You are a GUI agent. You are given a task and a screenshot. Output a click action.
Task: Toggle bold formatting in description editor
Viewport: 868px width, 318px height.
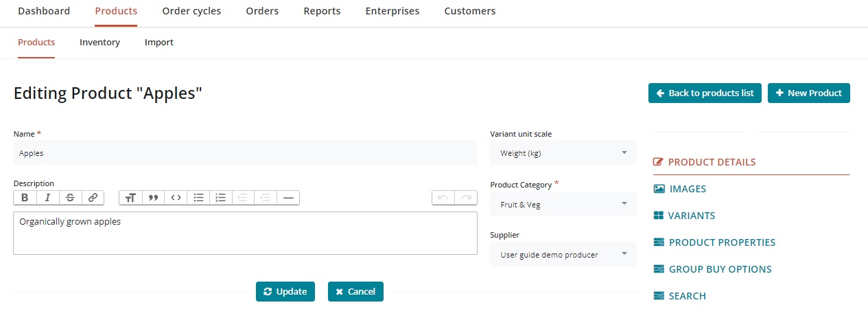pyautogui.click(x=25, y=198)
